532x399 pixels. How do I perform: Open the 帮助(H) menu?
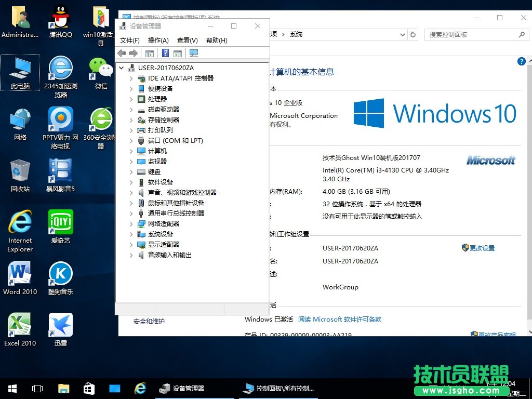click(217, 41)
